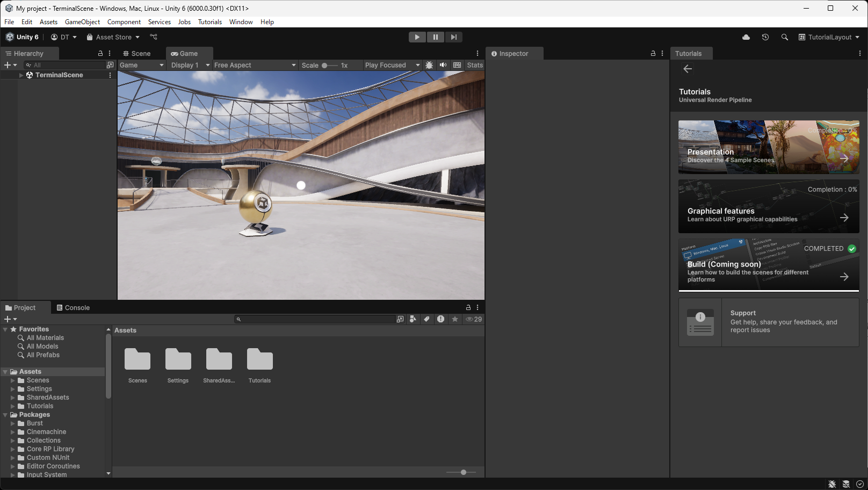Click the Step frame button
This screenshot has height=490, width=868.
point(454,37)
